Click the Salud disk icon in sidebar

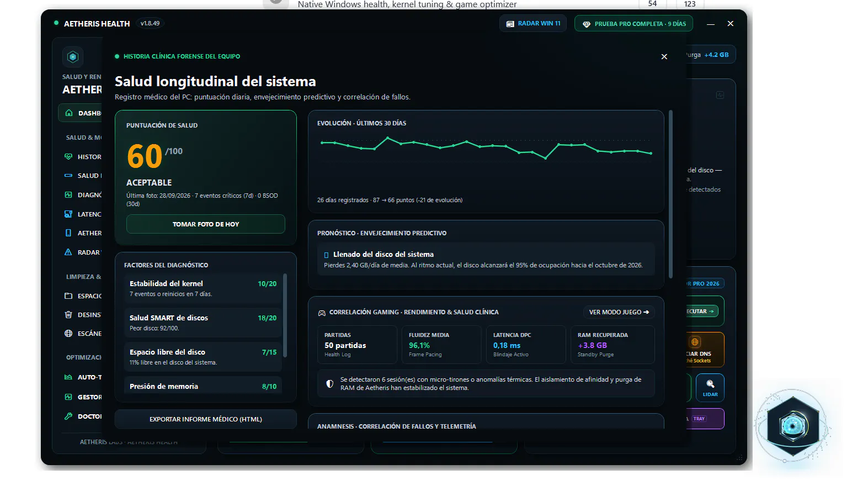(68, 176)
